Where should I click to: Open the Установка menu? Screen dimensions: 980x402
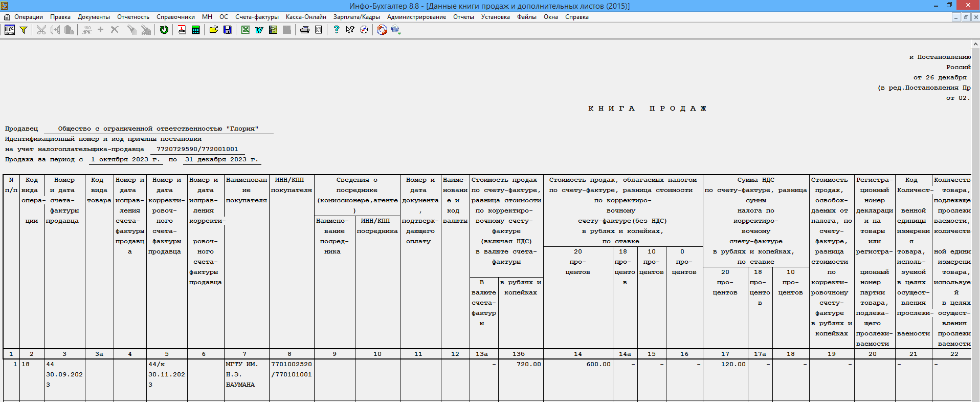pyautogui.click(x=495, y=17)
